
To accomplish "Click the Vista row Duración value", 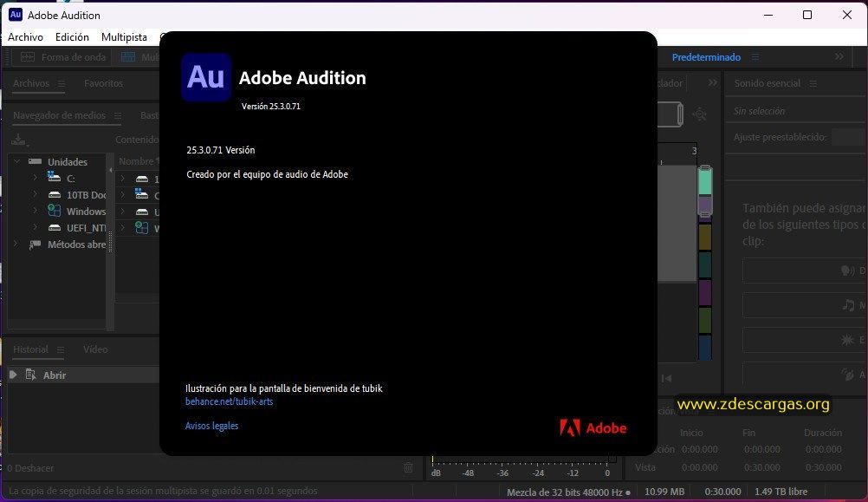I will click(824, 467).
